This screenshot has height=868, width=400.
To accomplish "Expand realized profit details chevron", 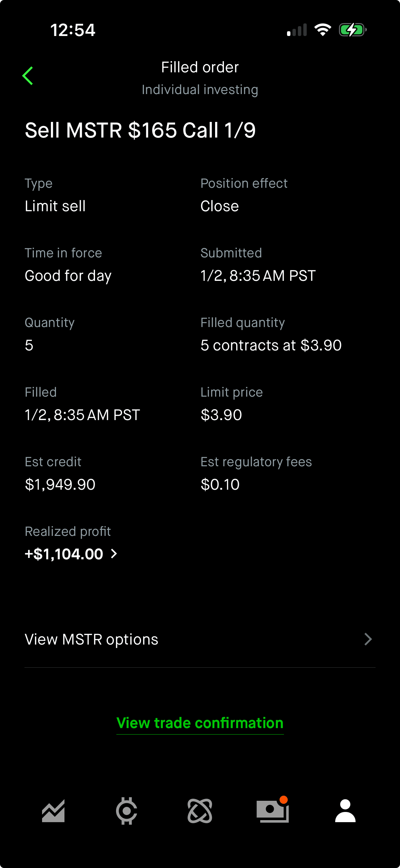I will point(114,554).
